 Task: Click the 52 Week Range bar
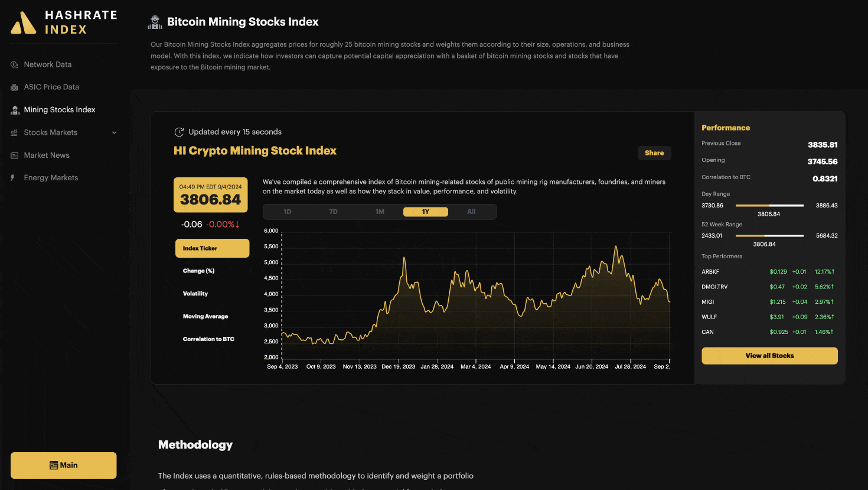point(769,236)
